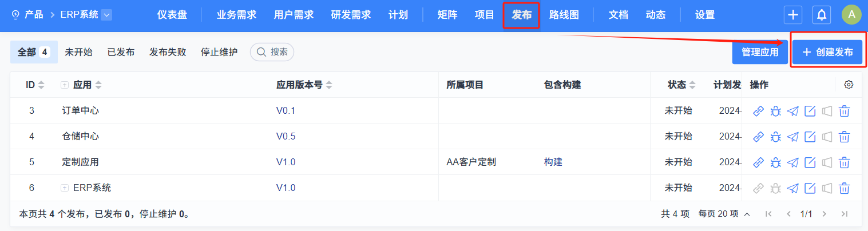
Task: Open 发布 in top navigation
Action: 521,15
